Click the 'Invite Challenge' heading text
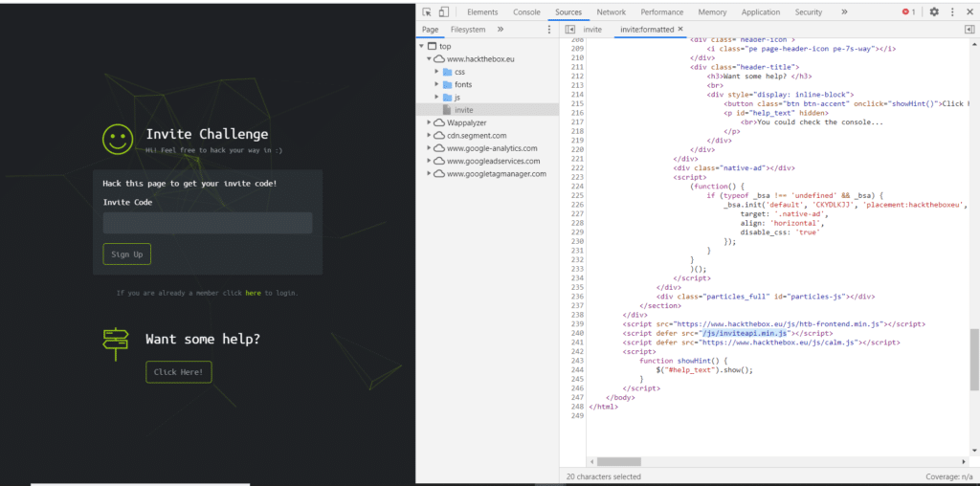 coord(207,134)
